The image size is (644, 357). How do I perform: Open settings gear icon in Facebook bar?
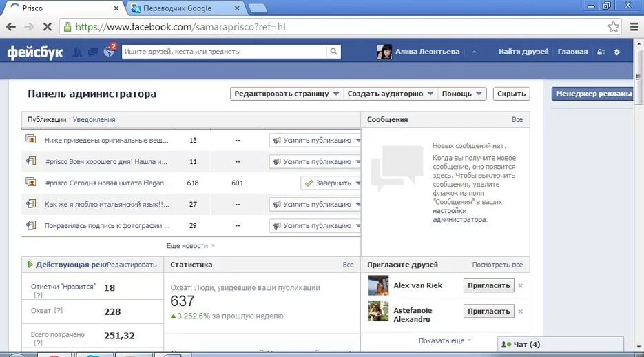[x=617, y=52]
